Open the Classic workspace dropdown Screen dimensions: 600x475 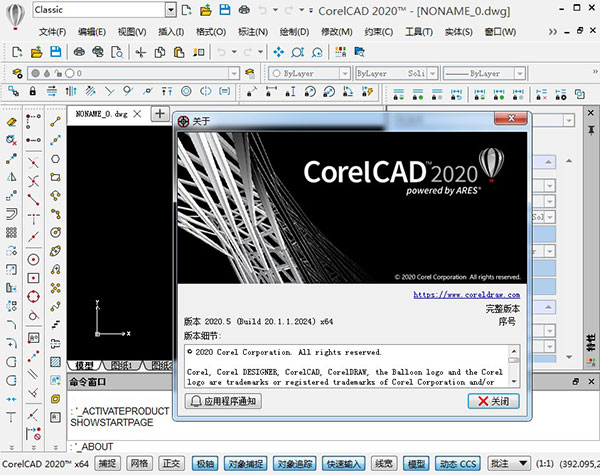click(170, 9)
